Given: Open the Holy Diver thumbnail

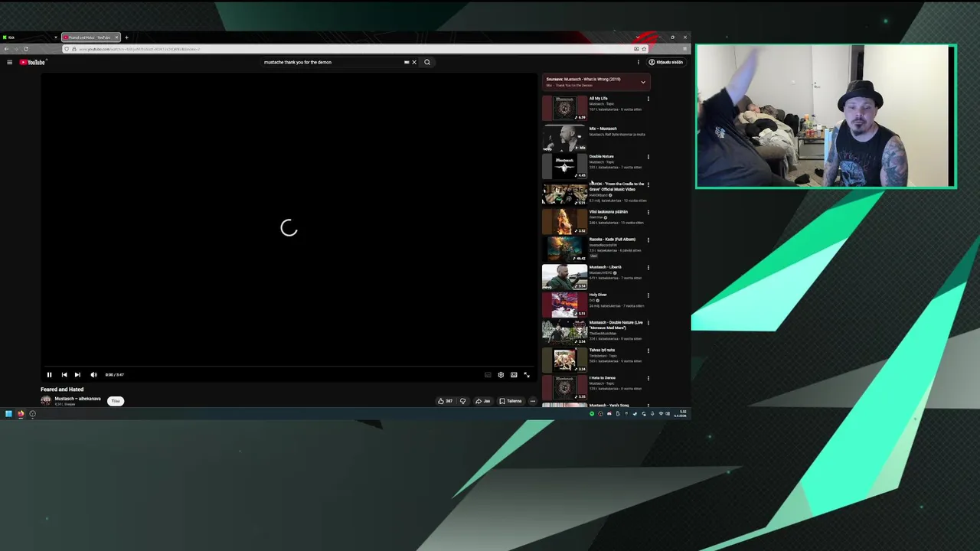Looking at the screenshot, I should (x=564, y=305).
